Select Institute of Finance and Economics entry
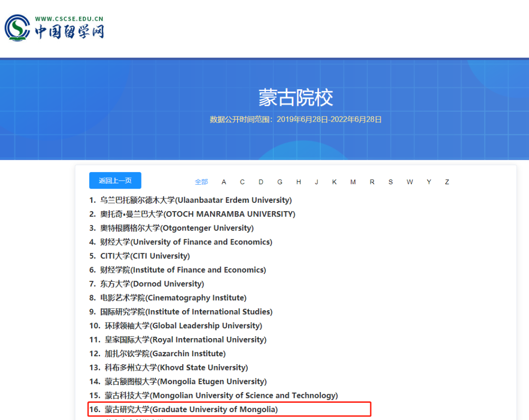The width and height of the screenshot is (529, 420). pyautogui.click(x=177, y=270)
